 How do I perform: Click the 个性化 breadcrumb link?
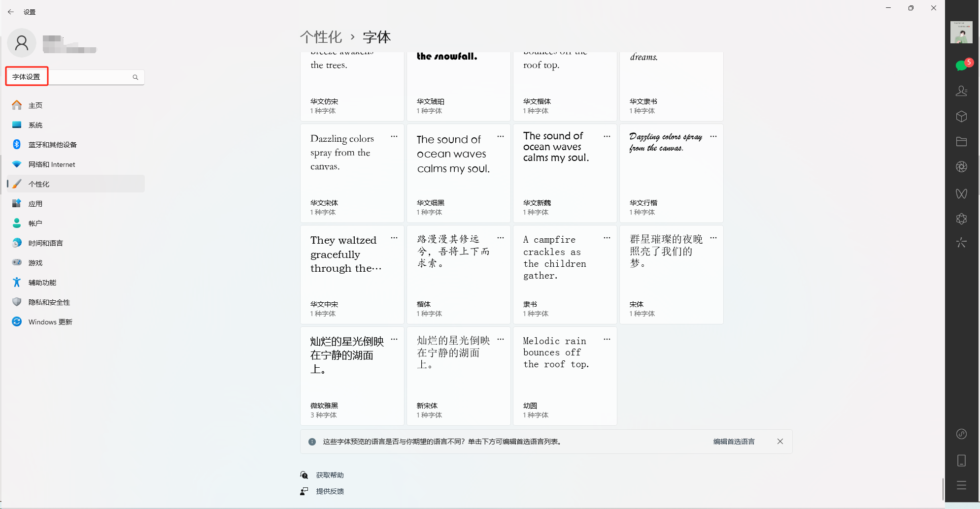(x=321, y=37)
